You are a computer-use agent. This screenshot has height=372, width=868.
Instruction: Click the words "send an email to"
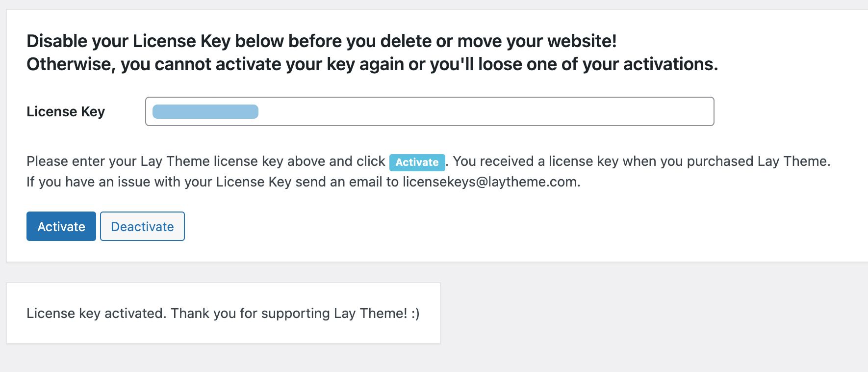(347, 182)
